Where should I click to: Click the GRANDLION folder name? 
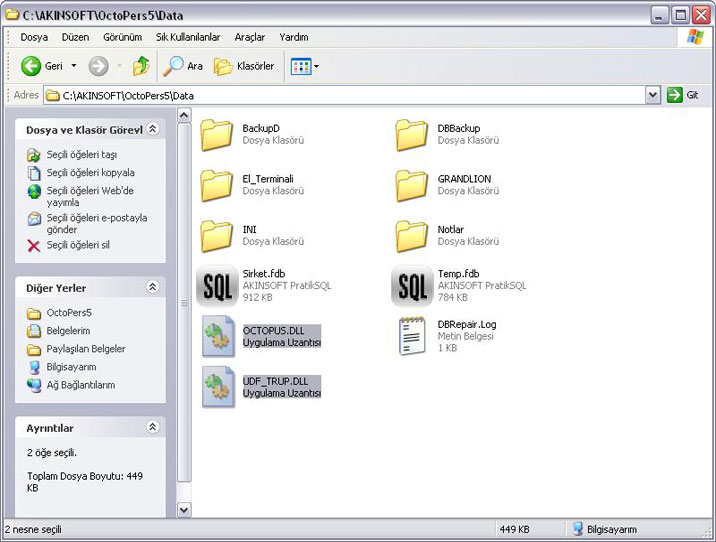click(x=464, y=179)
